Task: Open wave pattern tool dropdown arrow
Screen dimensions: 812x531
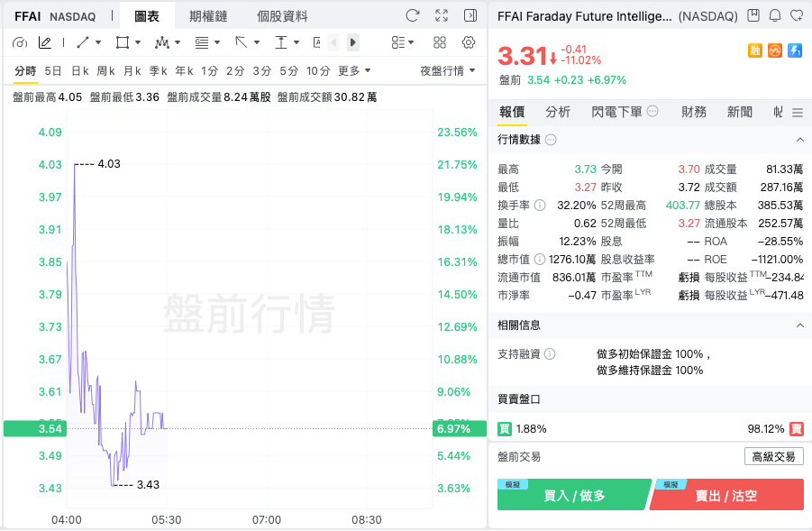Action: (178, 42)
